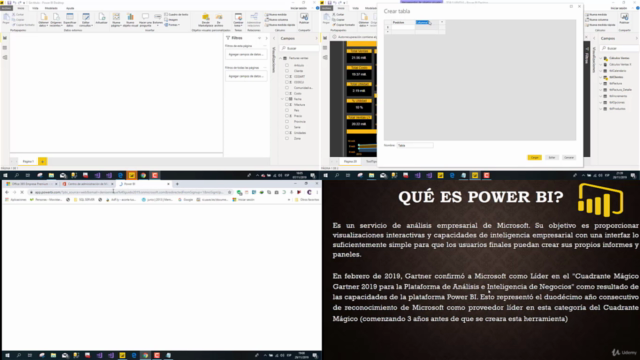This screenshot has width=640, height=360.
Task: Click Nueva columna in left Power BI ribbon
Action: tap(277, 20)
